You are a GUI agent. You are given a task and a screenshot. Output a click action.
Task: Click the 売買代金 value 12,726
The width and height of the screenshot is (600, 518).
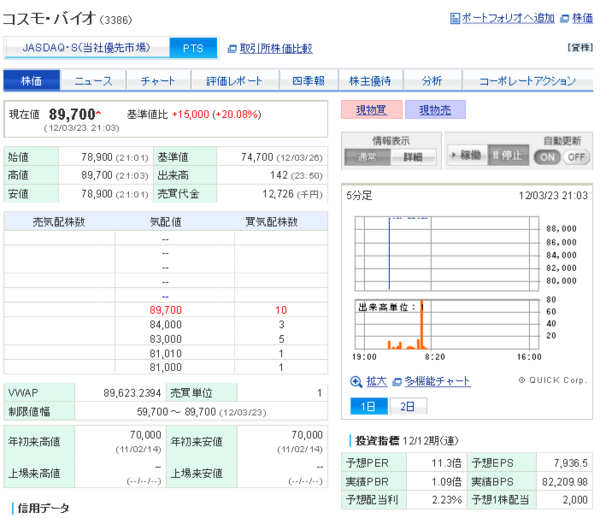point(278,194)
